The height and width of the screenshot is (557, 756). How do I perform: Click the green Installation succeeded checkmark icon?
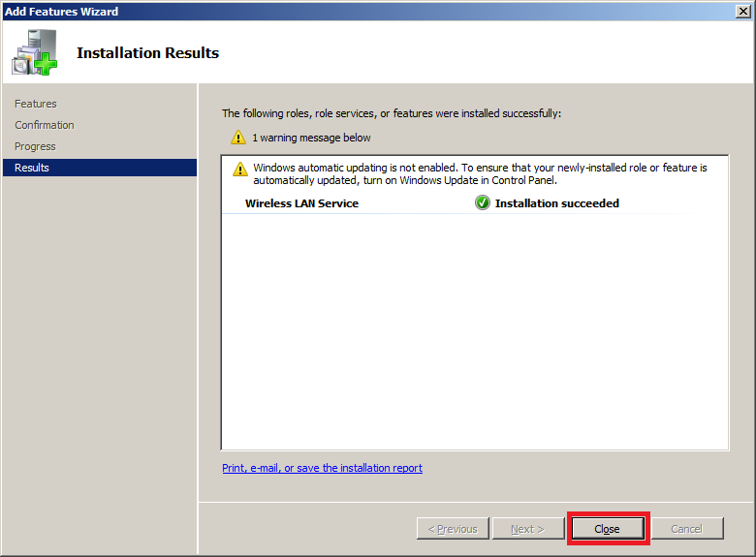tap(483, 203)
